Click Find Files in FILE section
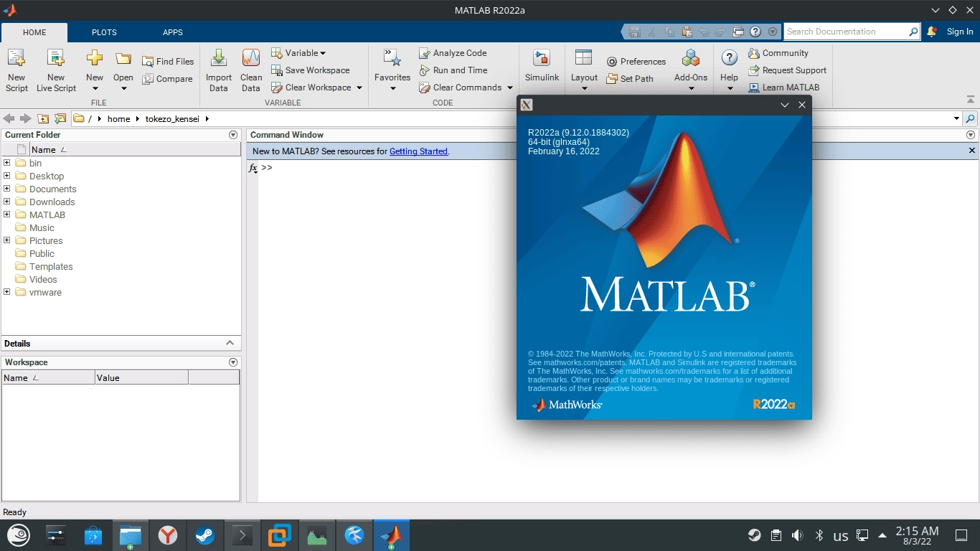 [168, 62]
